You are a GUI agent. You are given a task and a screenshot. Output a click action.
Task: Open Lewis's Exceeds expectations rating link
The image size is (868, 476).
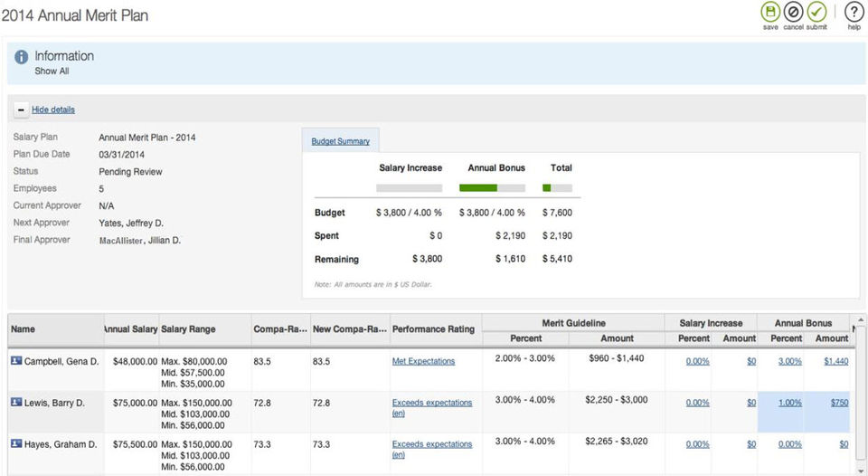(x=432, y=407)
